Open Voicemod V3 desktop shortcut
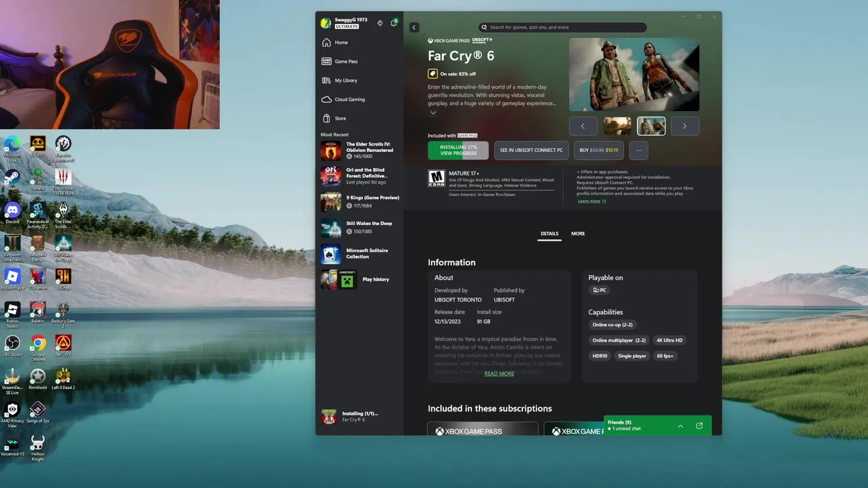Image resolution: width=868 pixels, height=488 pixels. pos(12,445)
